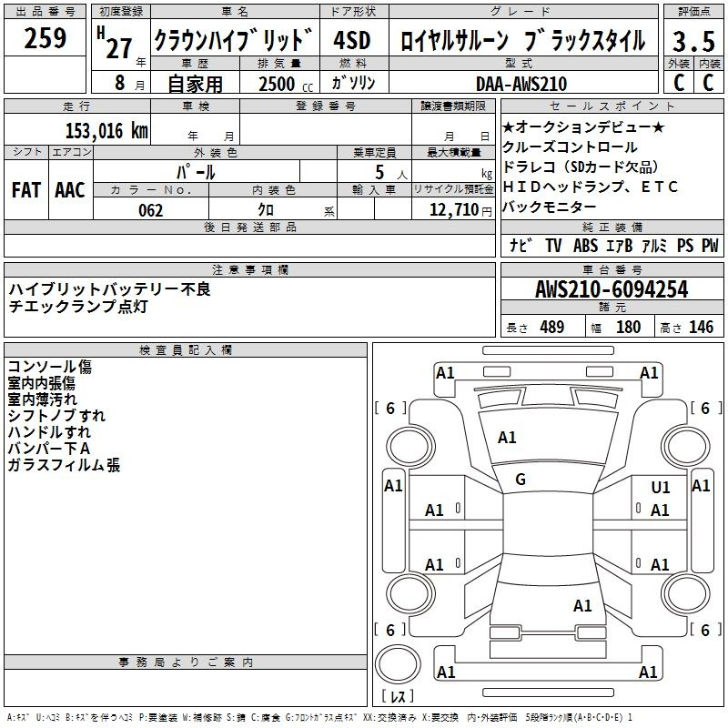This screenshot has height=728, width=728.
Task: Select バックモニター sales point
Action: [x=550, y=207]
